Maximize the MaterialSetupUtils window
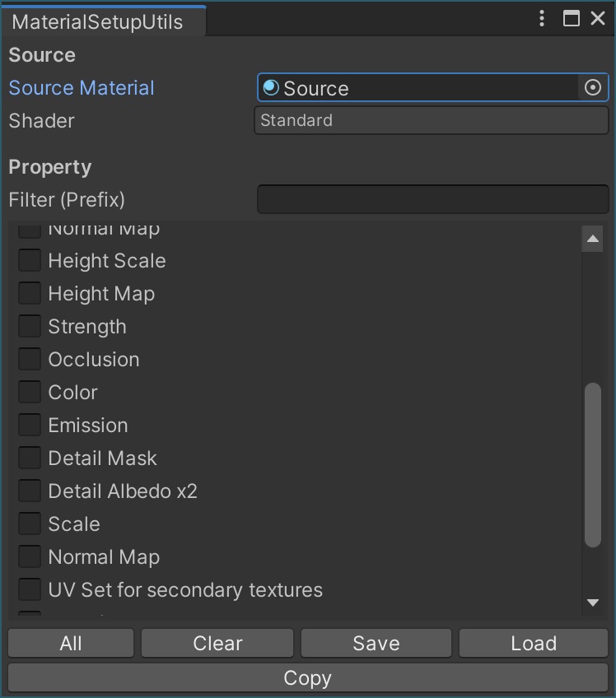This screenshot has height=698, width=616. point(571,18)
